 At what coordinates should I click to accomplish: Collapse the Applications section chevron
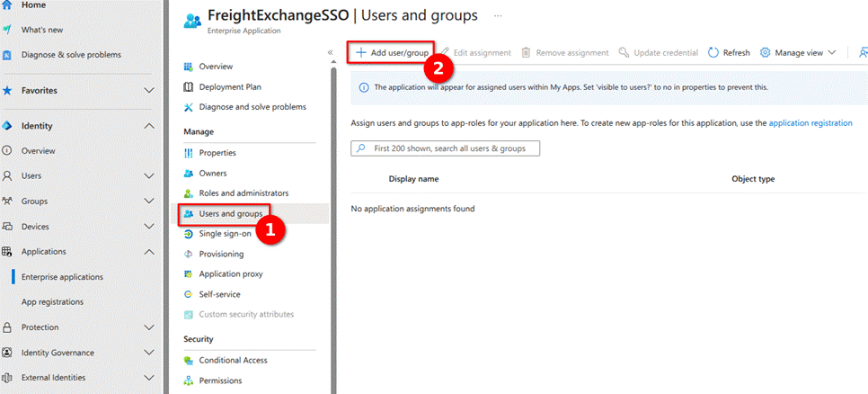click(x=148, y=252)
